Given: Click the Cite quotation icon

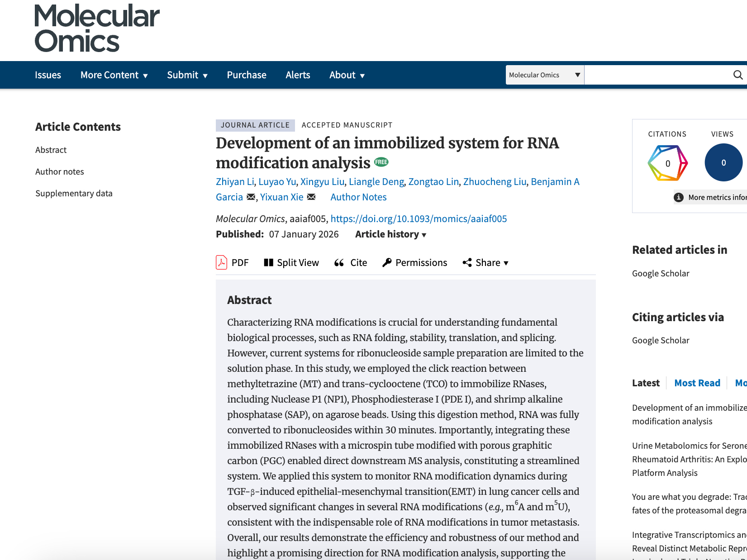Looking at the screenshot, I should tap(339, 263).
